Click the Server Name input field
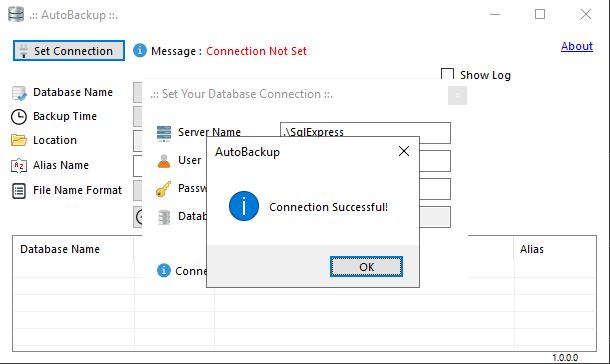 365,133
